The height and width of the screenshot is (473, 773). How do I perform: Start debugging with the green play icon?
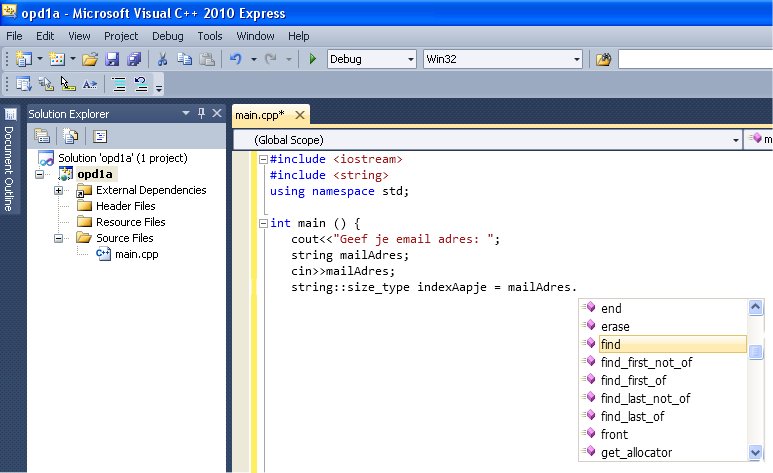(312, 60)
